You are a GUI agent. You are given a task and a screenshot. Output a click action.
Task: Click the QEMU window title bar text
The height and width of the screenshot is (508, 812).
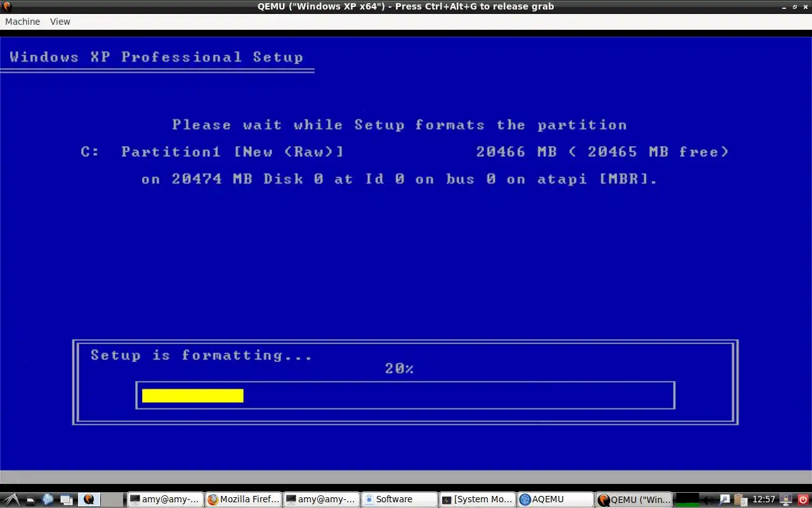point(405,6)
